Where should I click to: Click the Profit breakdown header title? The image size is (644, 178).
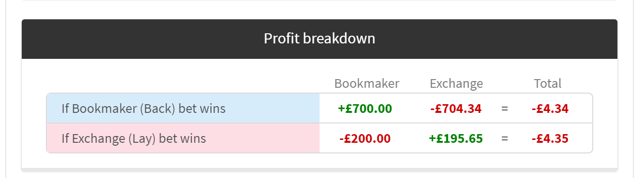[x=319, y=39]
